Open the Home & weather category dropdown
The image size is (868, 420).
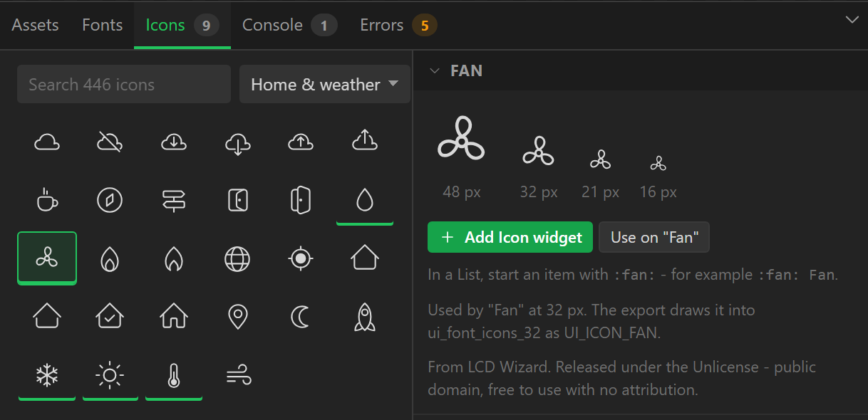click(x=325, y=84)
